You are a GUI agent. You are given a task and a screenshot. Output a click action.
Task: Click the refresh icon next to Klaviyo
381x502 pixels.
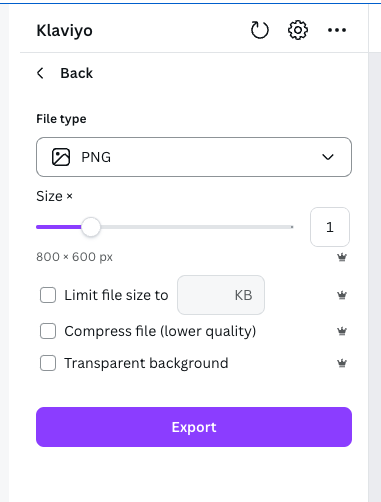click(x=259, y=30)
